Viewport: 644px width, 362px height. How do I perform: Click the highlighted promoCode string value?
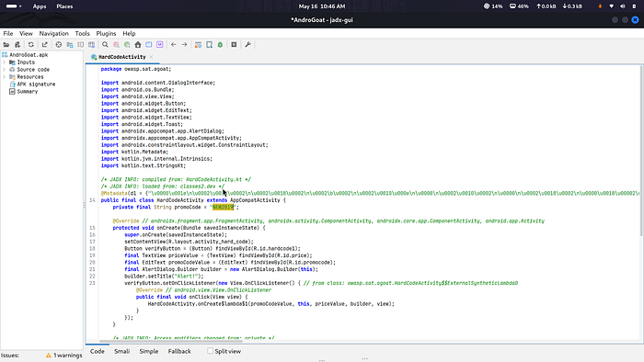pos(223,208)
